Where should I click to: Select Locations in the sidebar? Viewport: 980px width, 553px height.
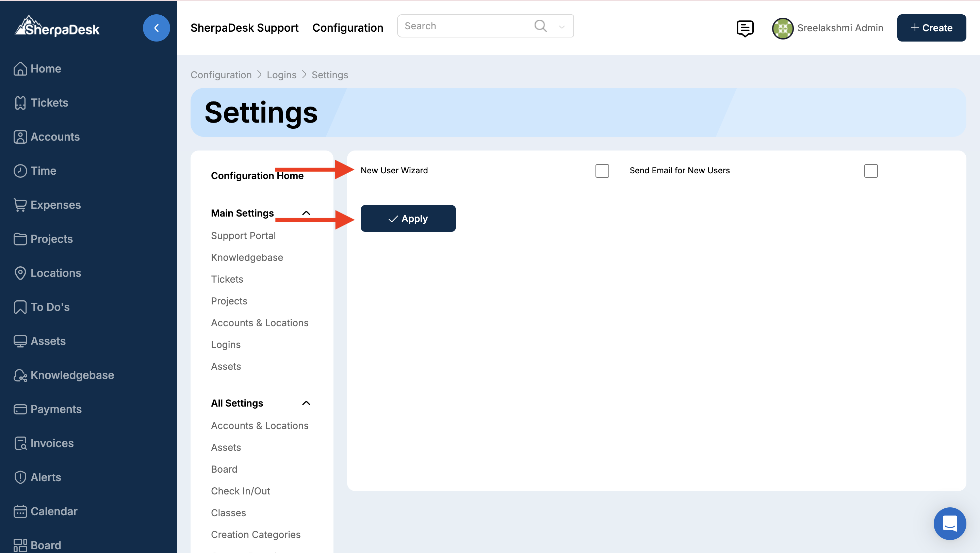click(55, 273)
